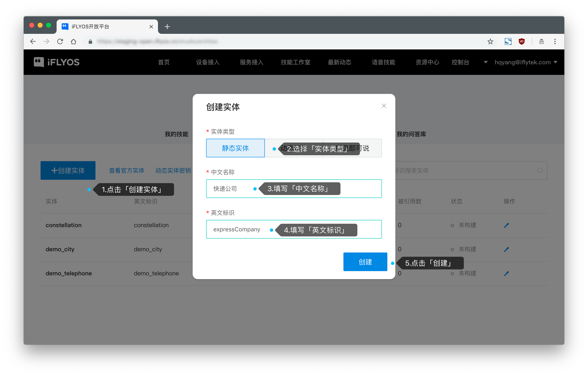
Task: Select the 所见即可说 entity type
Action: click(352, 148)
